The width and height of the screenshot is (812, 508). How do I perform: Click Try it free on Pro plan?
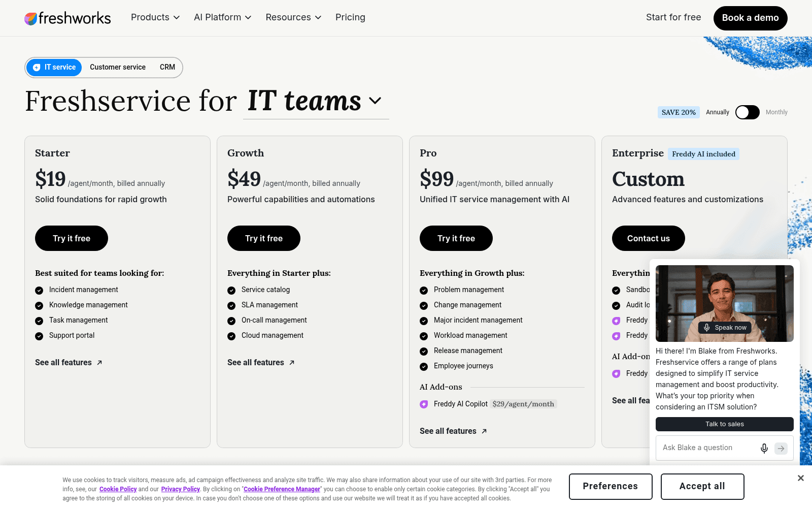[456, 238]
